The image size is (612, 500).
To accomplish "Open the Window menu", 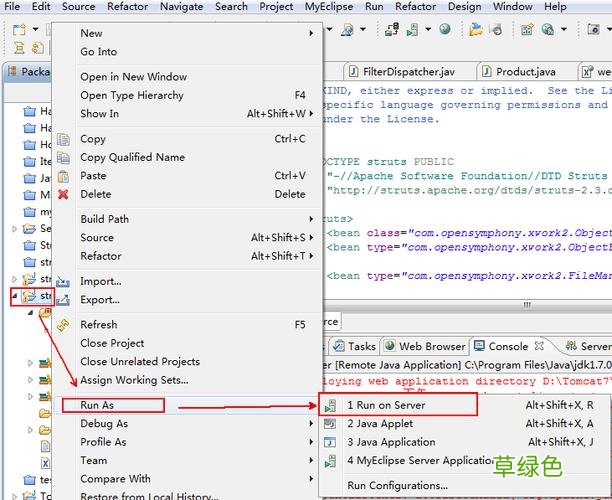I will coord(512,7).
